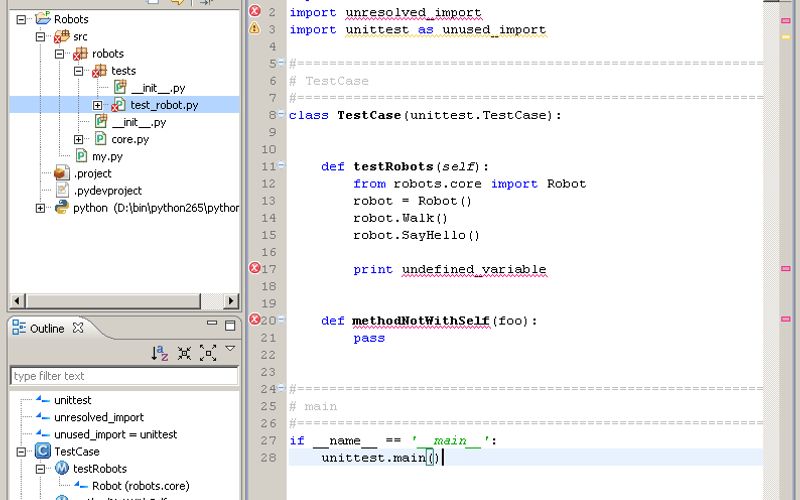Click the error marker on line 2
The height and width of the screenshot is (500, 800).
pyautogui.click(x=254, y=12)
